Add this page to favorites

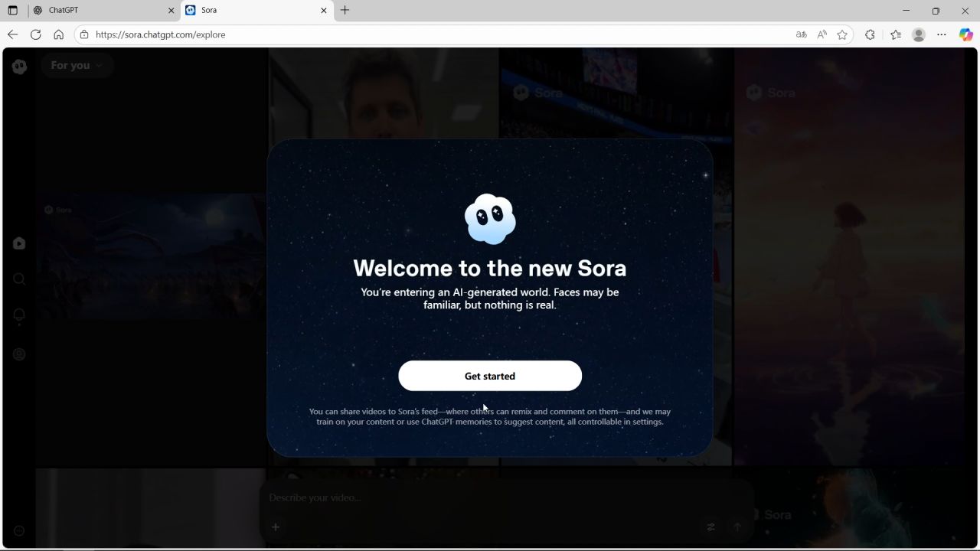[x=842, y=34]
